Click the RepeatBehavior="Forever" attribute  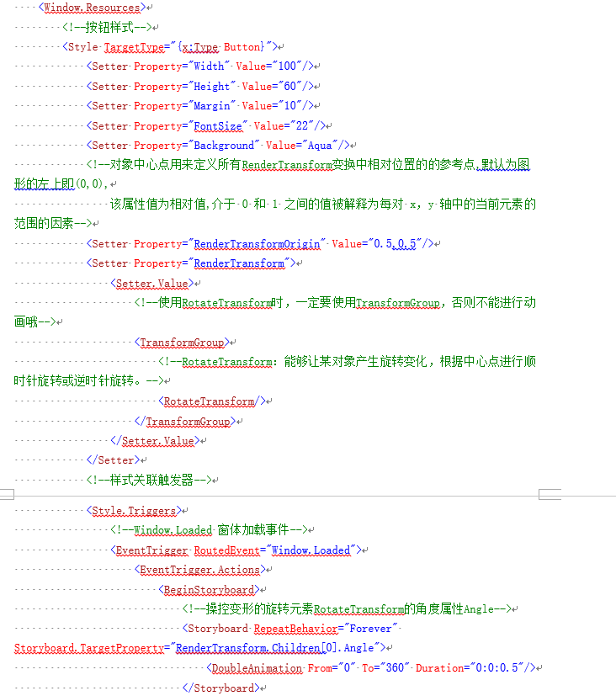pos(326,629)
